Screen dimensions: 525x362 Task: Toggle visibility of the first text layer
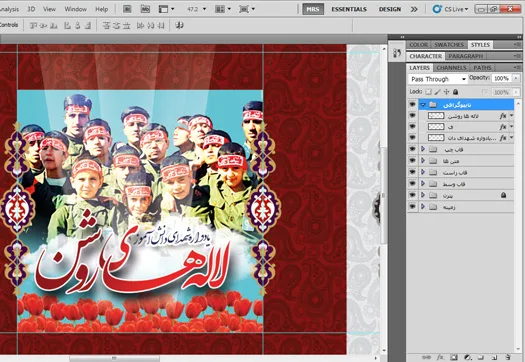[x=412, y=116]
